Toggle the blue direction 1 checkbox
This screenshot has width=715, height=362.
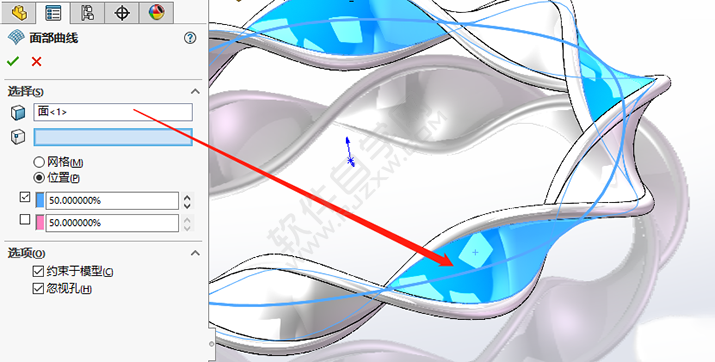(x=25, y=197)
